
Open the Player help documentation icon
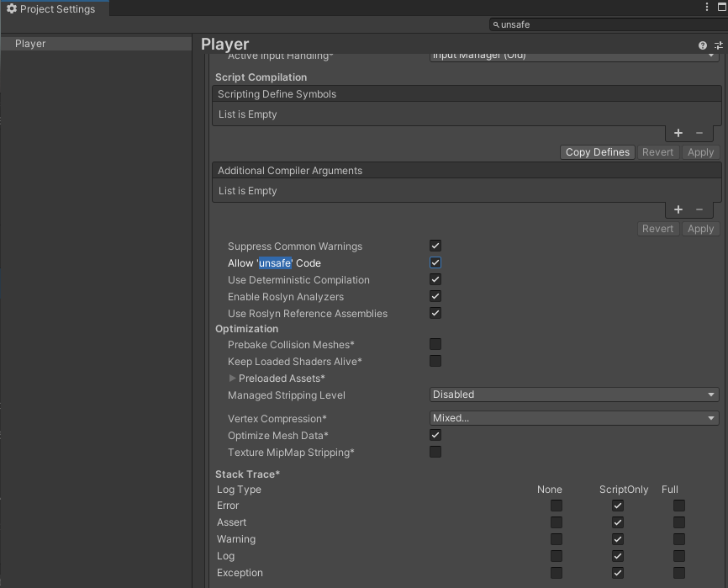pyautogui.click(x=703, y=45)
